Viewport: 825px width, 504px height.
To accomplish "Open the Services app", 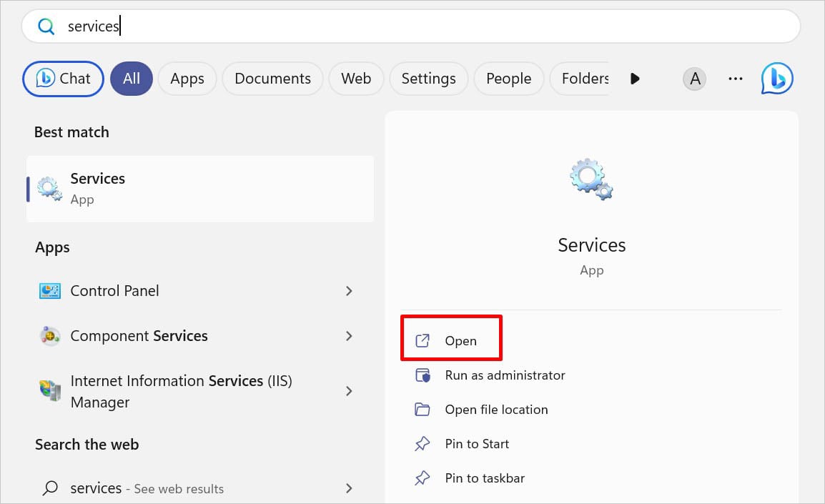I will coord(460,341).
